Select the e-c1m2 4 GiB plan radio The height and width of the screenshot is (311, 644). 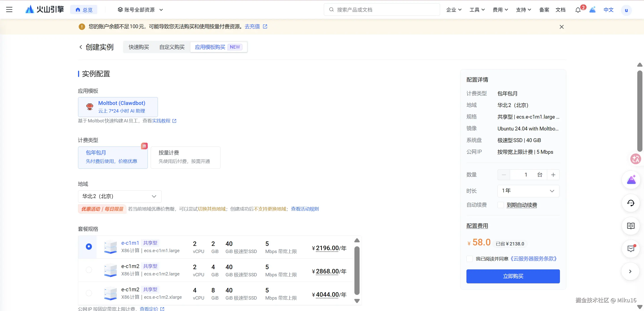pos(89,270)
